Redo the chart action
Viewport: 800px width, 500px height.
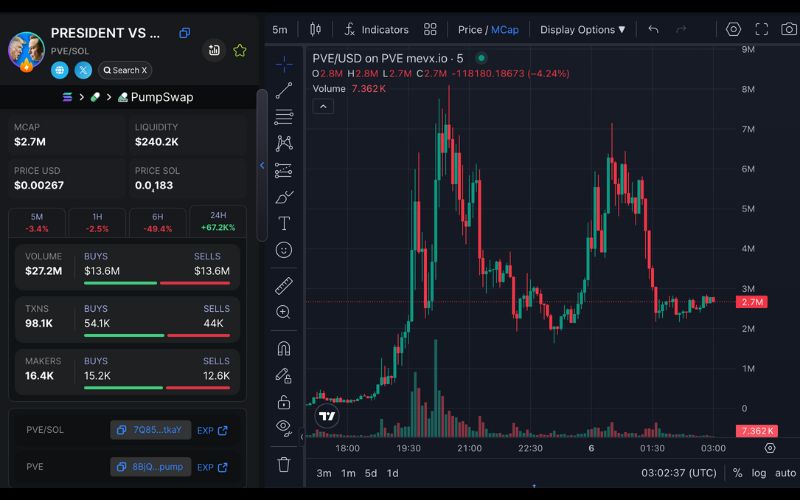click(681, 30)
